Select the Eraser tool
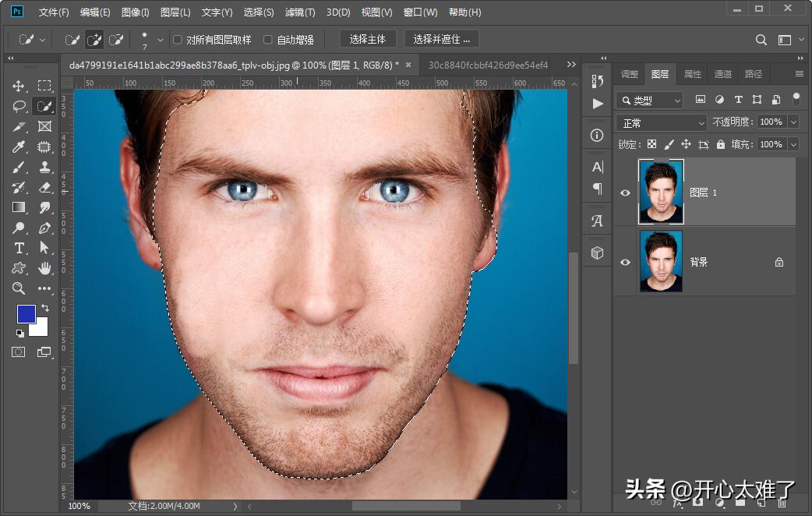 [44, 187]
